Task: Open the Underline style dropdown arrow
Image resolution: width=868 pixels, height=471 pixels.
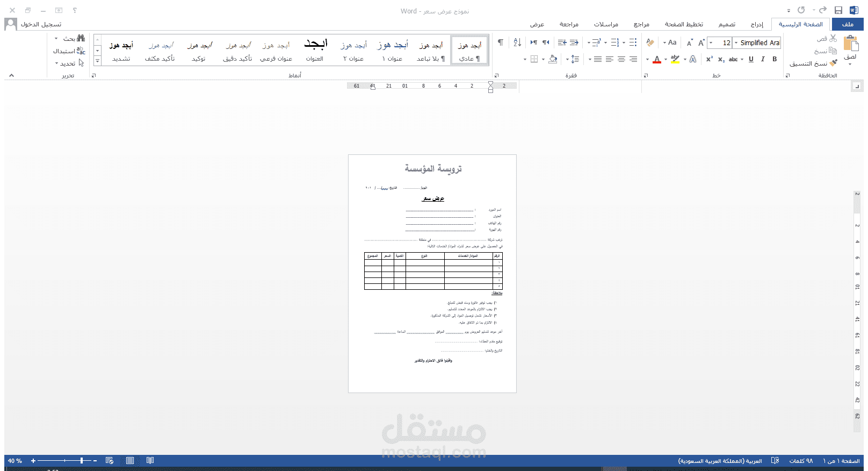Action: (x=742, y=59)
